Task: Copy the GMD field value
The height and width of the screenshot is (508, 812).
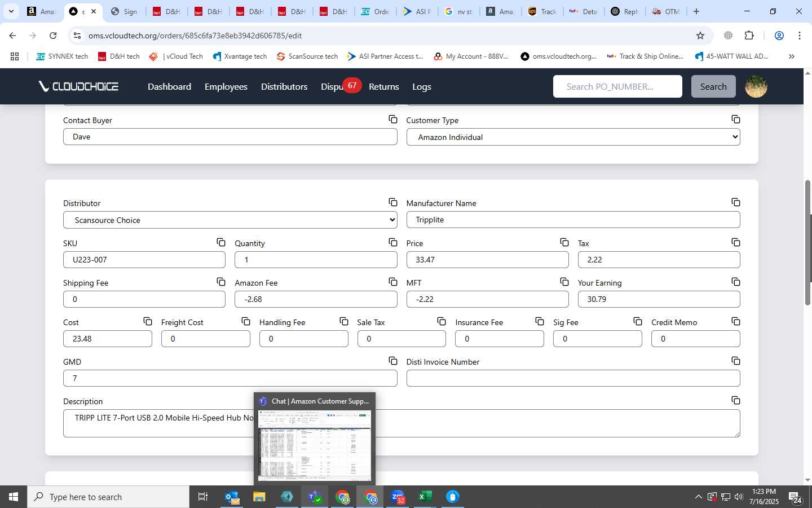Action: [393, 361]
